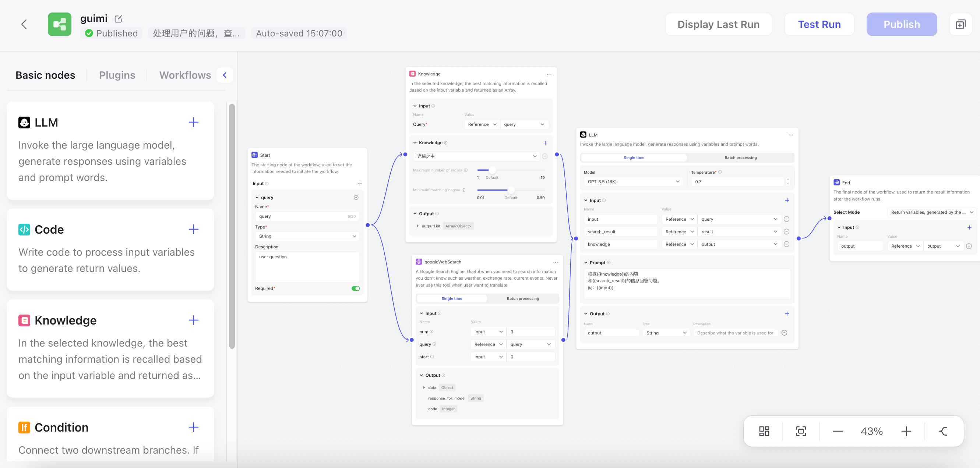The width and height of the screenshot is (980, 468).
Task: Select Single time in googleWebSearch node
Action: [x=452, y=298]
